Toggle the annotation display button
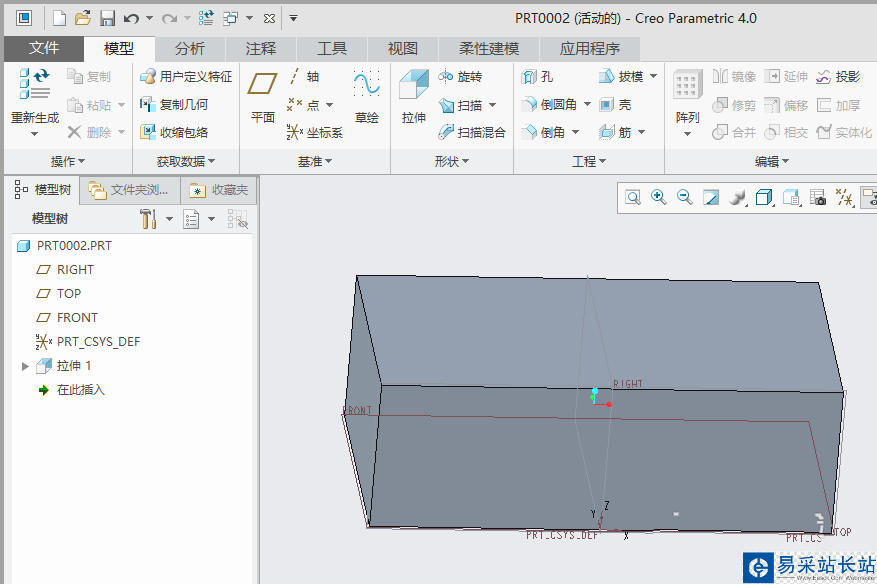Image resolution: width=877 pixels, height=584 pixels. [x=868, y=198]
